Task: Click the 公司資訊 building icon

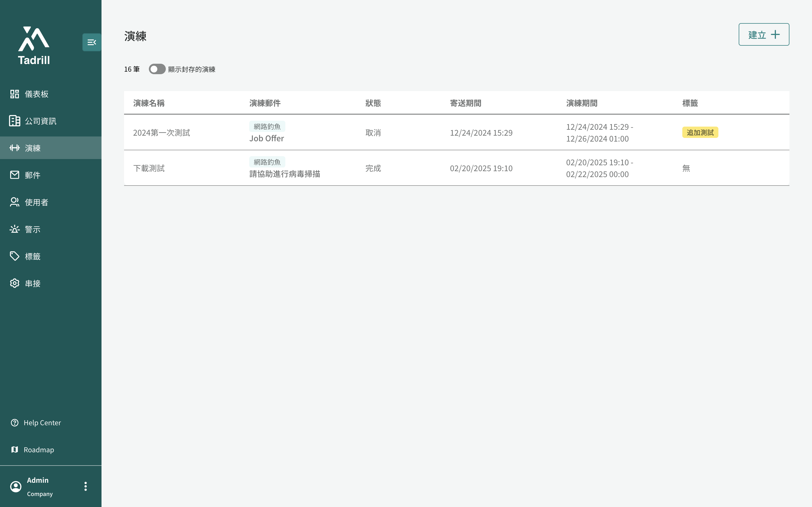Action: [x=14, y=121]
